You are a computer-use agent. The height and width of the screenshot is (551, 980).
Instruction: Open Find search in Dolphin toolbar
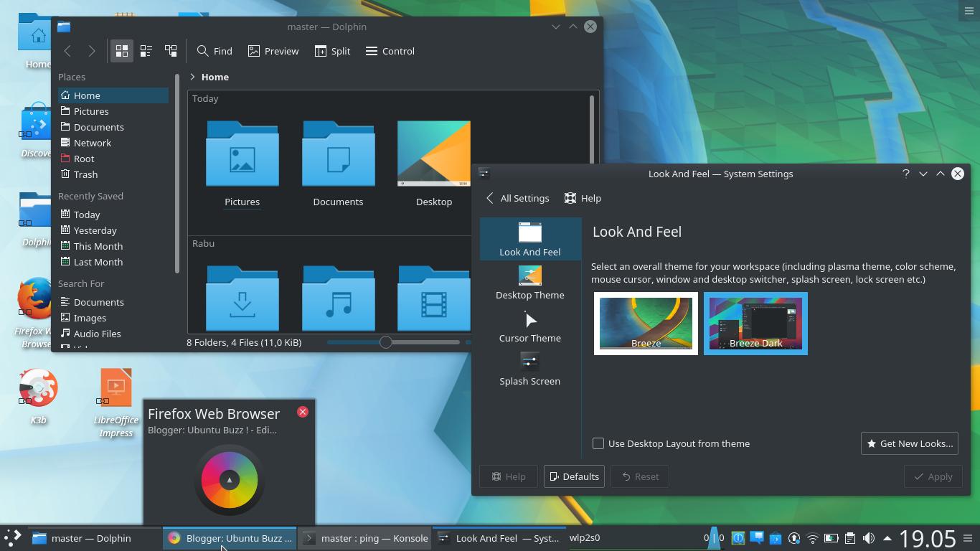214,51
